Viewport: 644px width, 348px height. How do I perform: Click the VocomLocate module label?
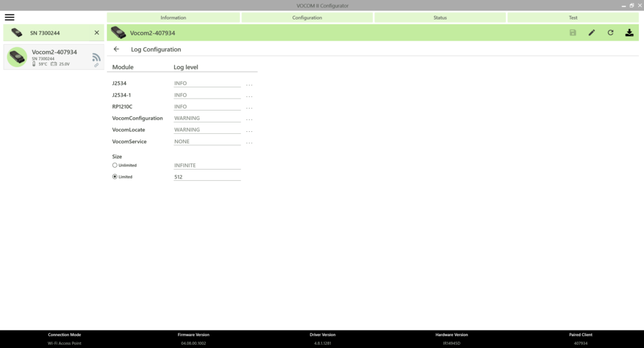click(128, 129)
